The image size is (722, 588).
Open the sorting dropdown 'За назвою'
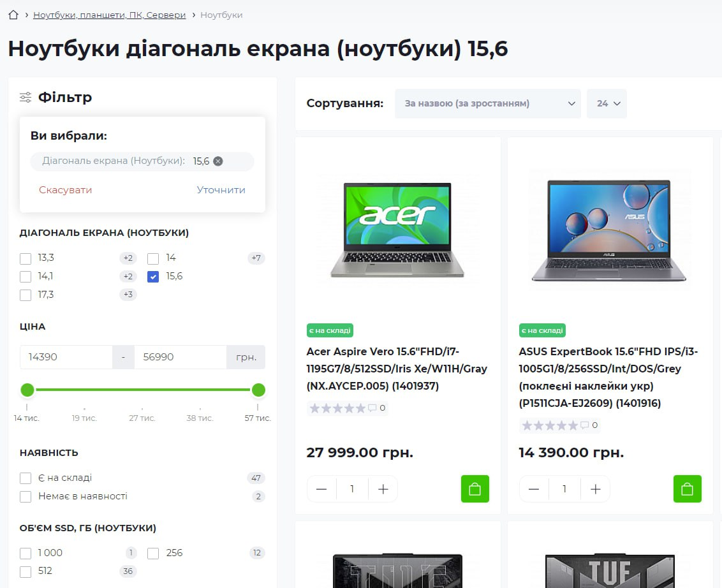click(487, 103)
